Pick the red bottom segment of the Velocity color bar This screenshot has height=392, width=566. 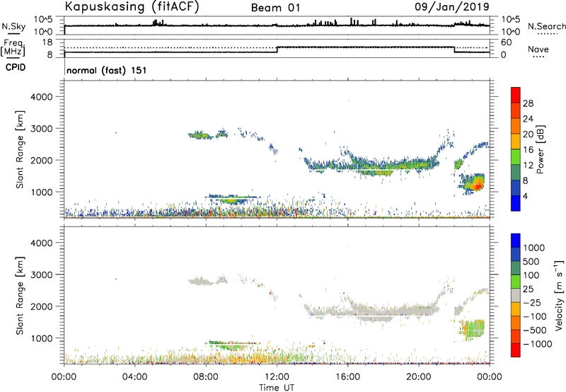click(x=516, y=350)
